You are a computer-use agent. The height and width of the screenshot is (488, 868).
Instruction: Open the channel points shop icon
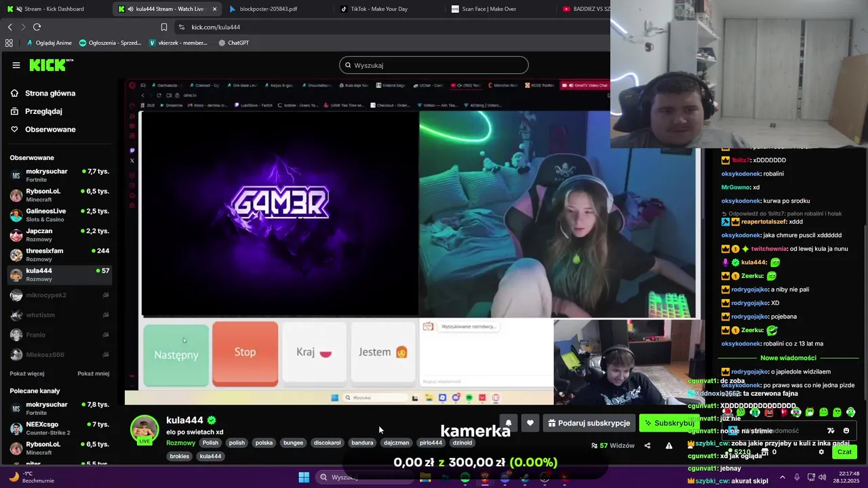coord(764,452)
